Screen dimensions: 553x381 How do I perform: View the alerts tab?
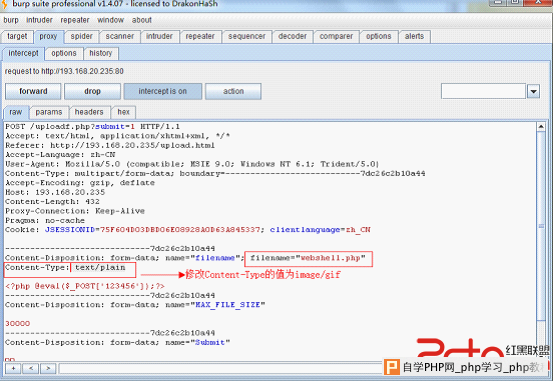pos(414,36)
